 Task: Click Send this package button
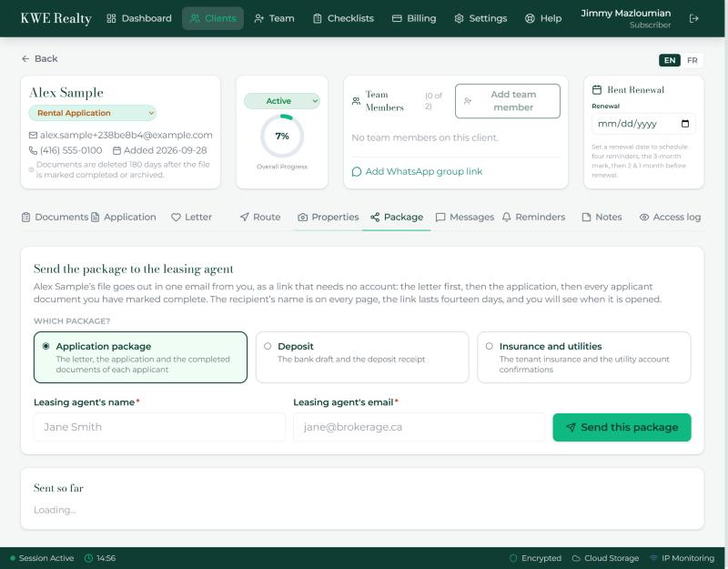[x=622, y=427]
